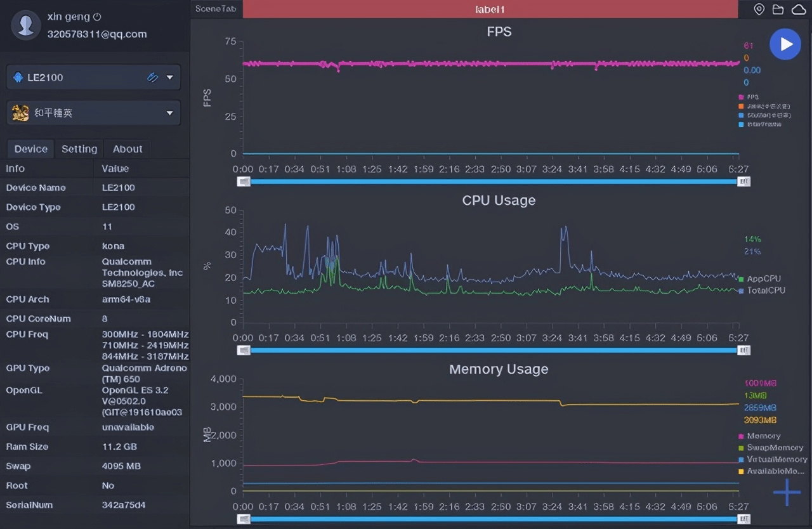This screenshot has width=812, height=529.
Task: Click the user avatar picture
Action: (26, 25)
